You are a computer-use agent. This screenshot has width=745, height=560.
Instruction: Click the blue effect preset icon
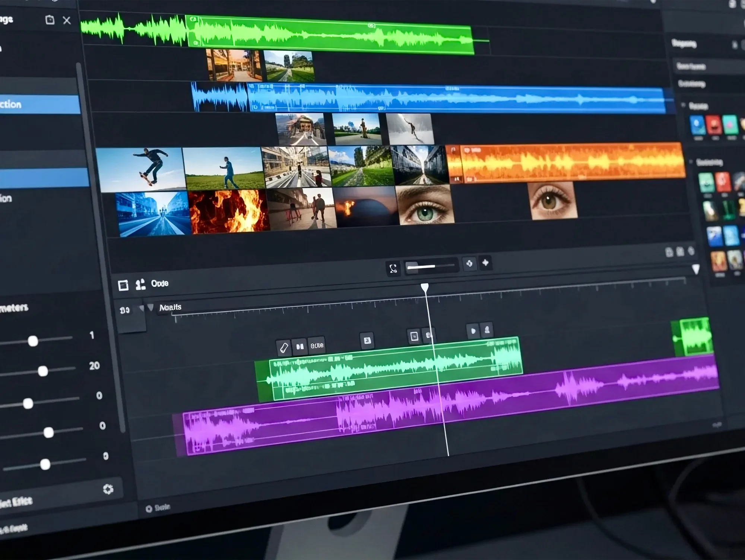coord(697,125)
